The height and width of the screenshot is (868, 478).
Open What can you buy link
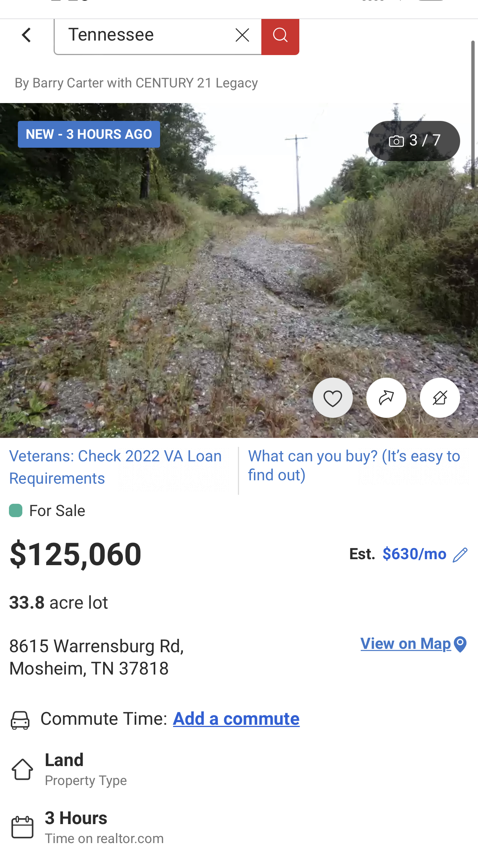coord(354,465)
